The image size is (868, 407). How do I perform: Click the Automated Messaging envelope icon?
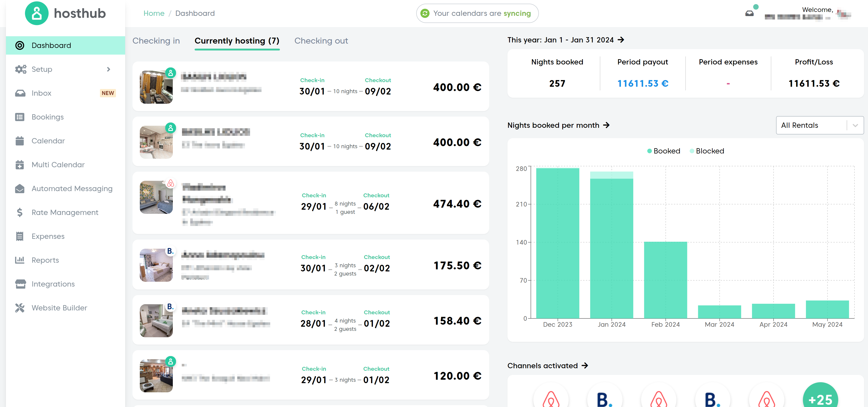tap(19, 189)
